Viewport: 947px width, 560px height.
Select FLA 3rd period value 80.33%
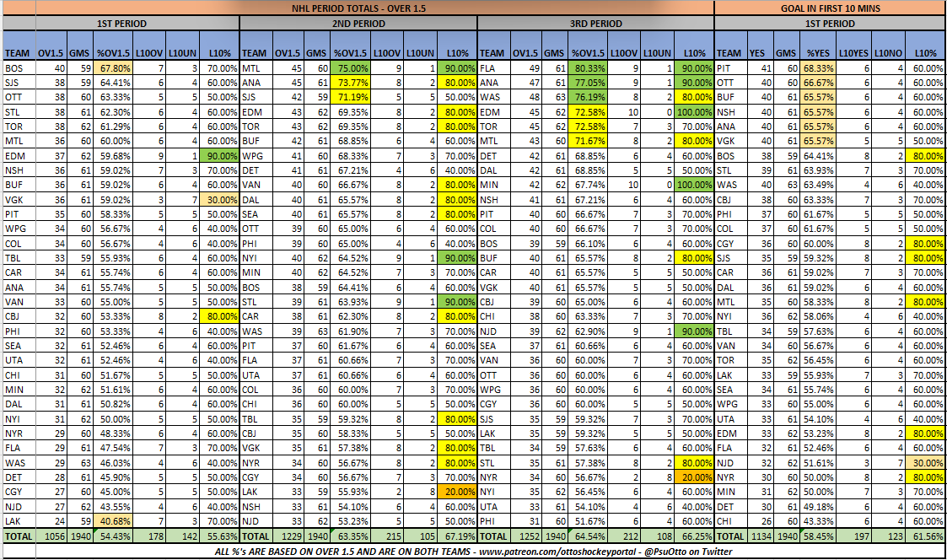click(589, 68)
